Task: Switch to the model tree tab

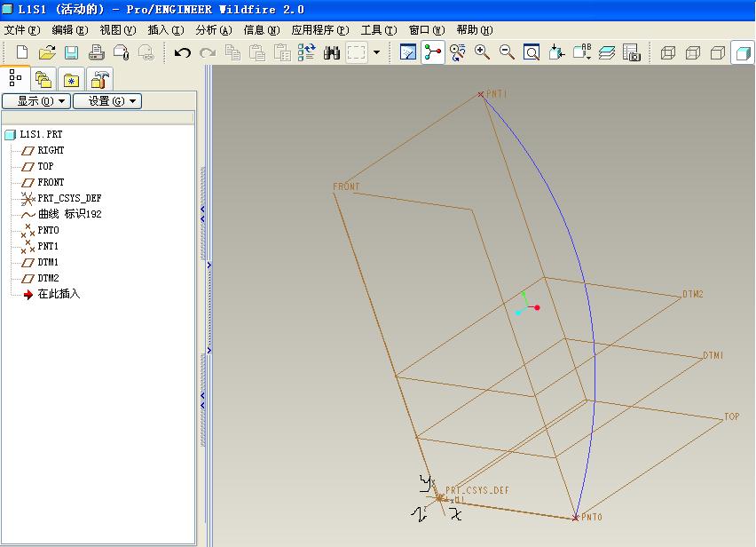Action: coord(15,78)
